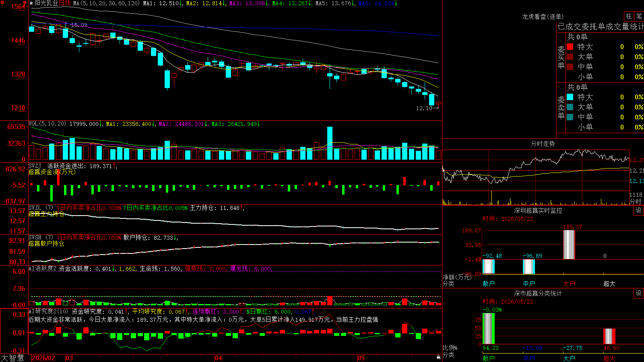
Task: Click the 分时 label under the intraday chart
Action: [636, 201]
